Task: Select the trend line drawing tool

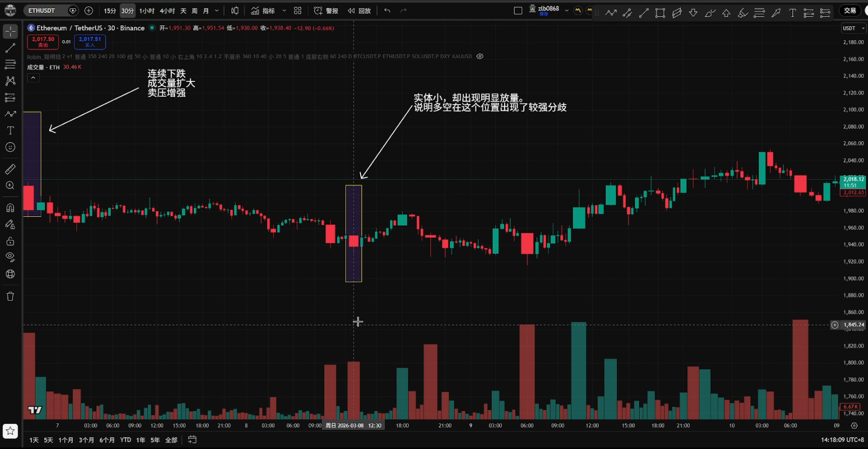Action: pyautogui.click(x=10, y=48)
